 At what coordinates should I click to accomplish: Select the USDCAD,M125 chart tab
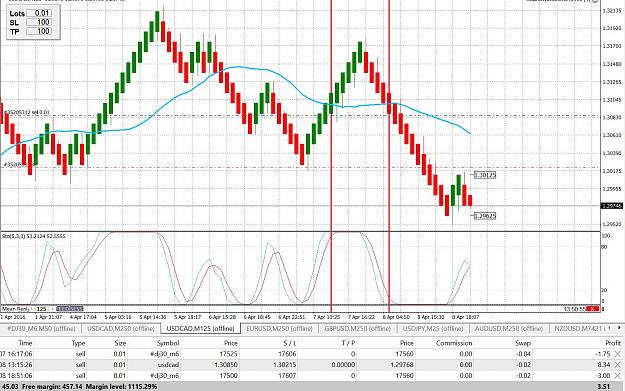[200, 329]
